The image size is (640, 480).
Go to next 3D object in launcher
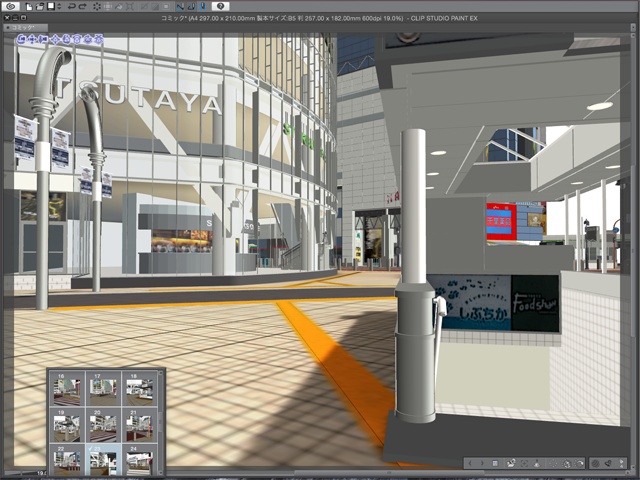coord(482,463)
